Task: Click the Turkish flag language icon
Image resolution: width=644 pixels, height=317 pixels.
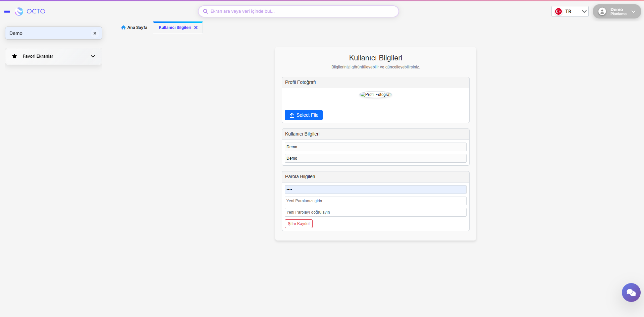Action: 558,11
